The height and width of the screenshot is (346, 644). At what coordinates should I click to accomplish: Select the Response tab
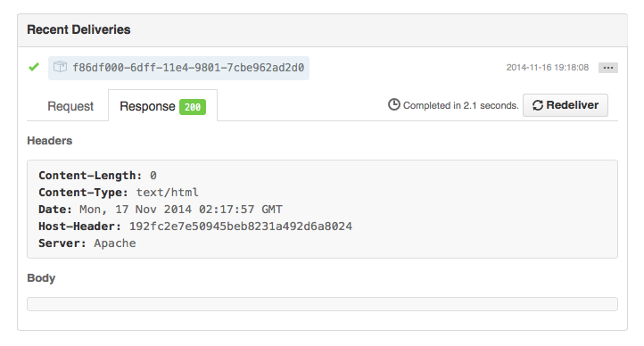(x=162, y=106)
